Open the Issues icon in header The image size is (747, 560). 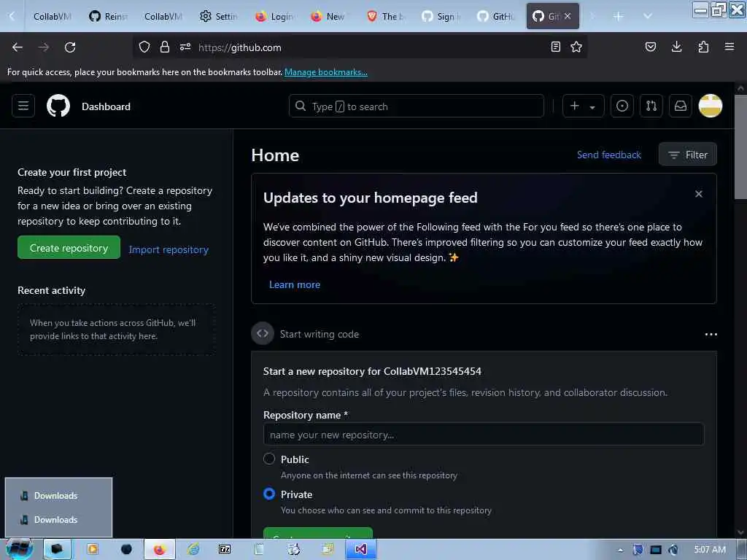coord(622,106)
